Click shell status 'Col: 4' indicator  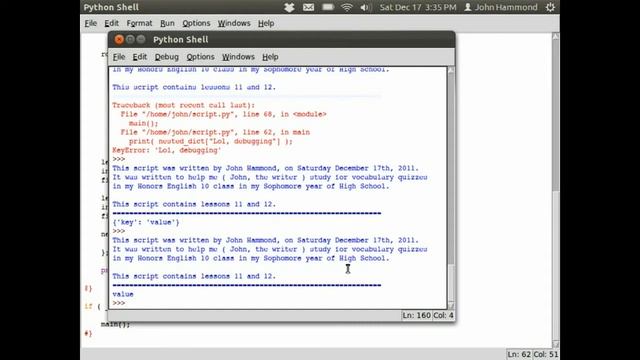tap(443, 316)
